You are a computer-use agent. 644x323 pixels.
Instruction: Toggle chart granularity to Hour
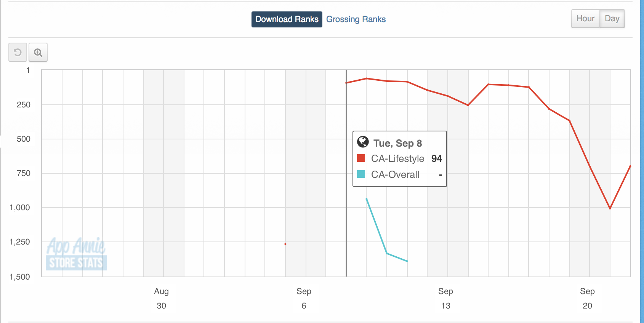(x=585, y=19)
